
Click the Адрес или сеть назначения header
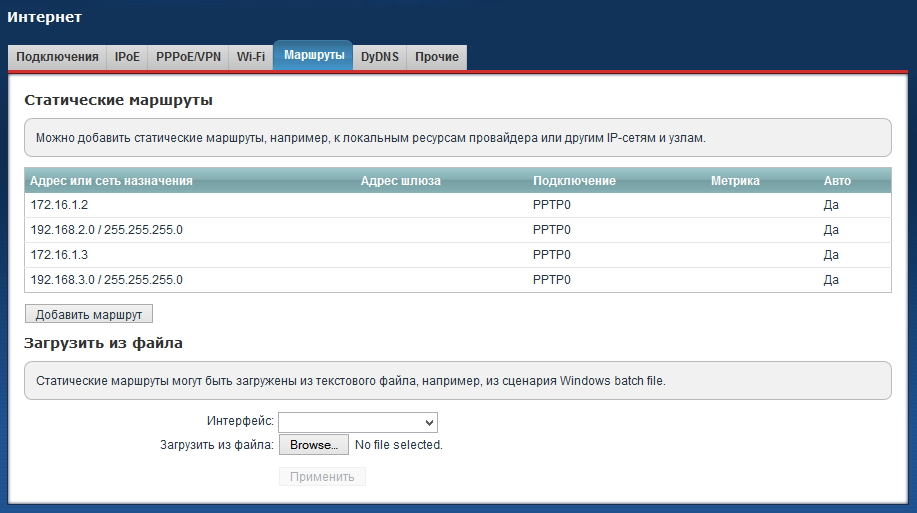click(111, 181)
